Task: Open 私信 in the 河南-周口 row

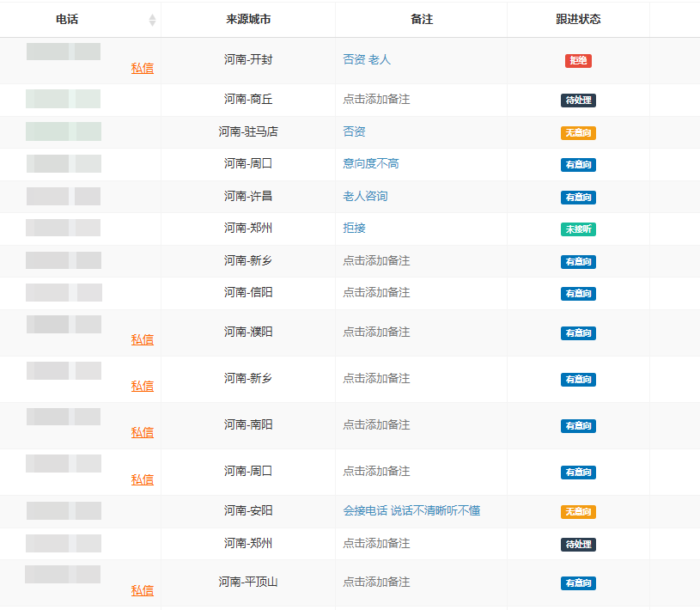Action: tap(143, 479)
